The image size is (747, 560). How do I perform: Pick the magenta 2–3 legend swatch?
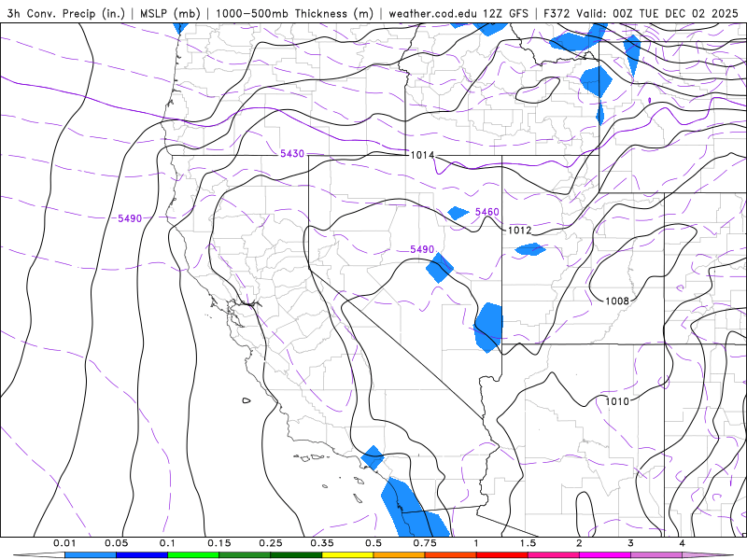605,555
